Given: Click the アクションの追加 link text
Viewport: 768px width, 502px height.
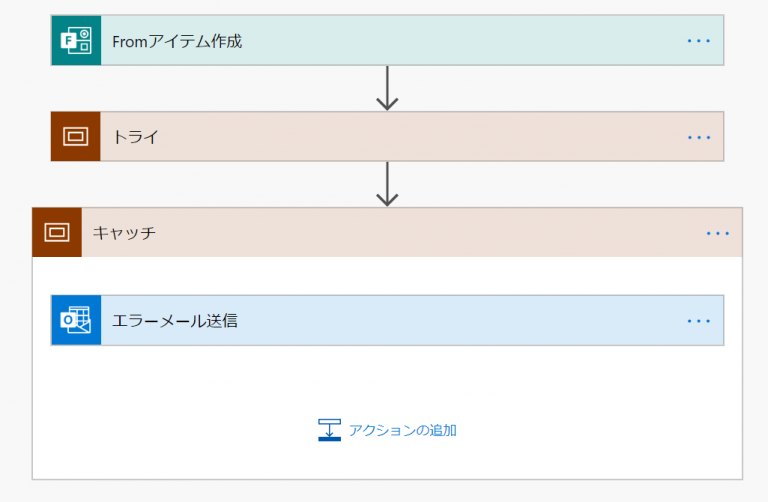Looking at the screenshot, I should [402, 430].
